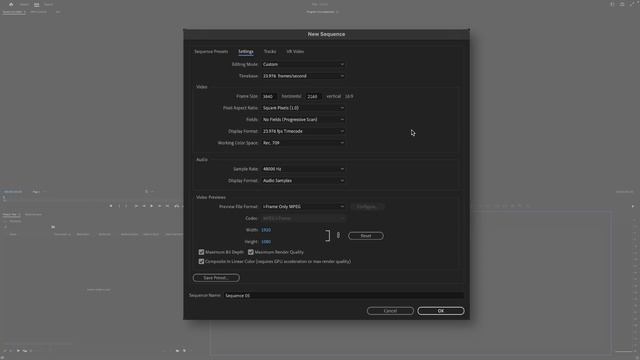
Task: Expand the Fields No Fields dropdown
Action: [x=303, y=120]
